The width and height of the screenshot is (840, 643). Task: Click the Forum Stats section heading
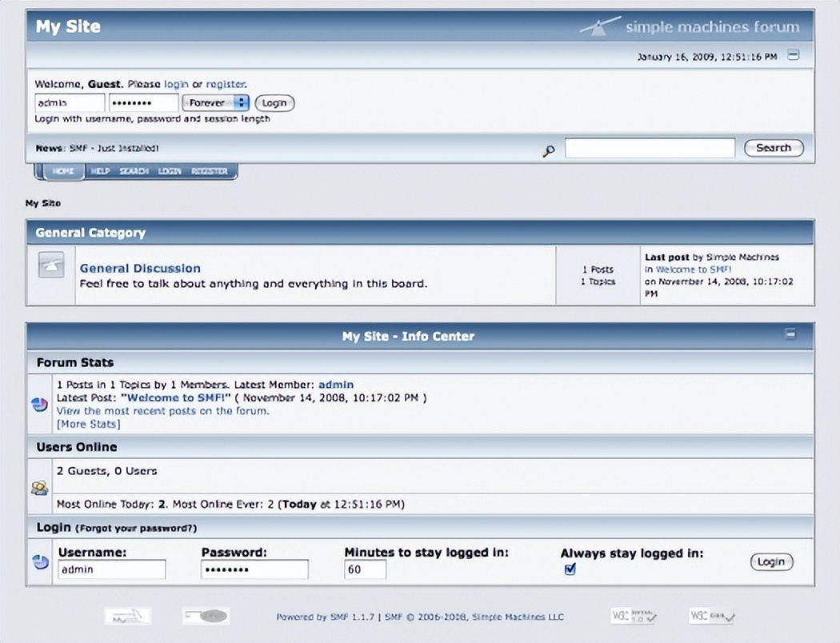coord(75,362)
